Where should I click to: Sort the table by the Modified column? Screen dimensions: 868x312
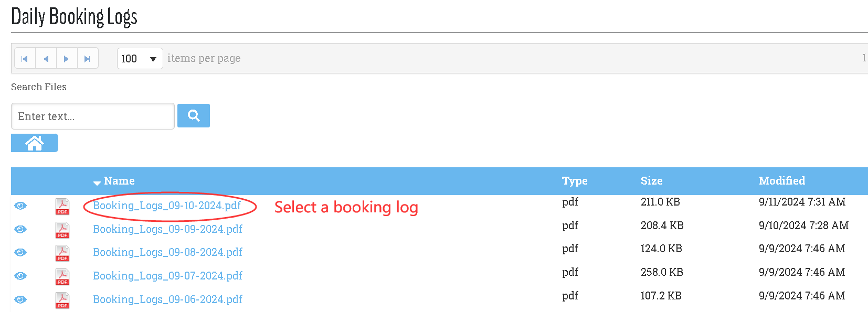coord(781,180)
